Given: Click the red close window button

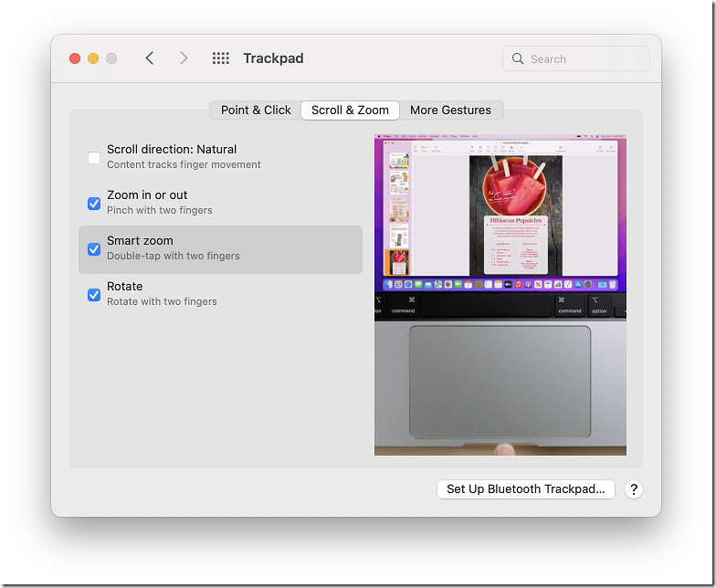Looking at the screenshot, I should pos(75,58).
